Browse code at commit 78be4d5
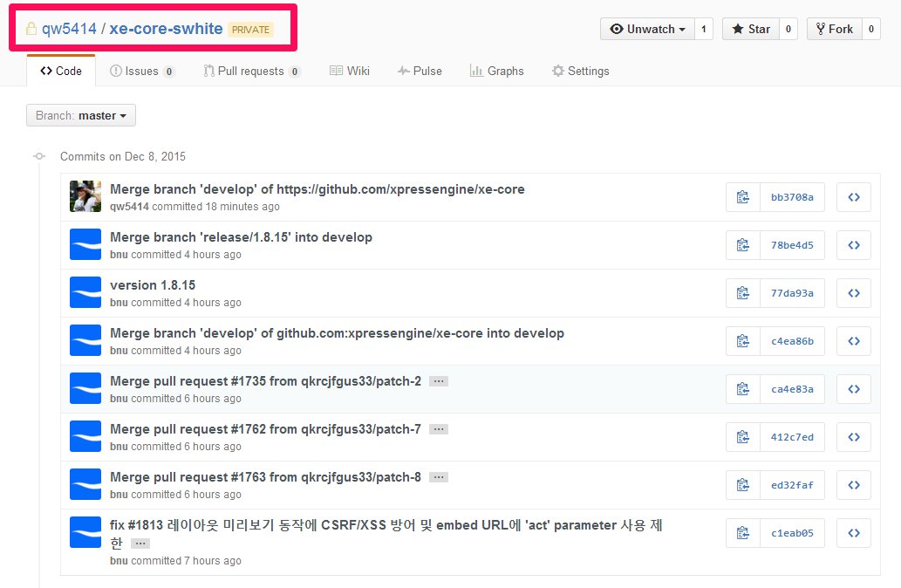This screenshot has width=901, height=588. [854, 245]
